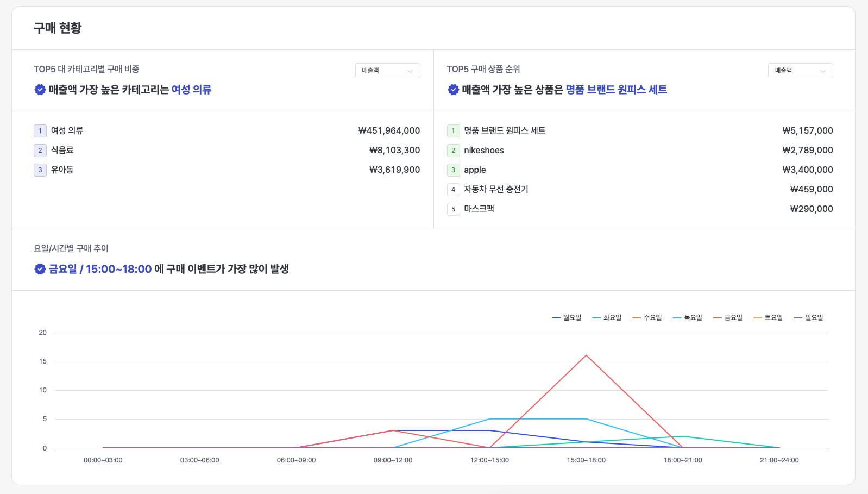
Task: Click rank 3 badge next to apple
Action: pos(453,170)
